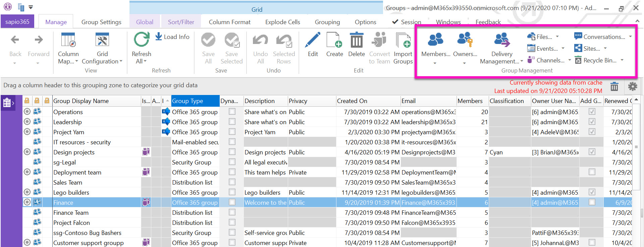Click Save All checkmark icon
This screenshot has height=247, width=644.
pyautogui.click(x=208, y=40)
